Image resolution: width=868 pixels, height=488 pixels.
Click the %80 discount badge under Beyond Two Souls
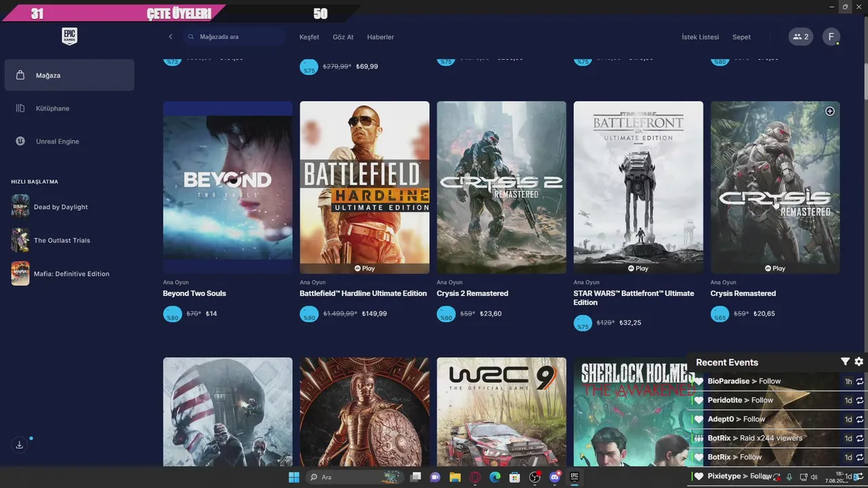[x=172, y=314]
